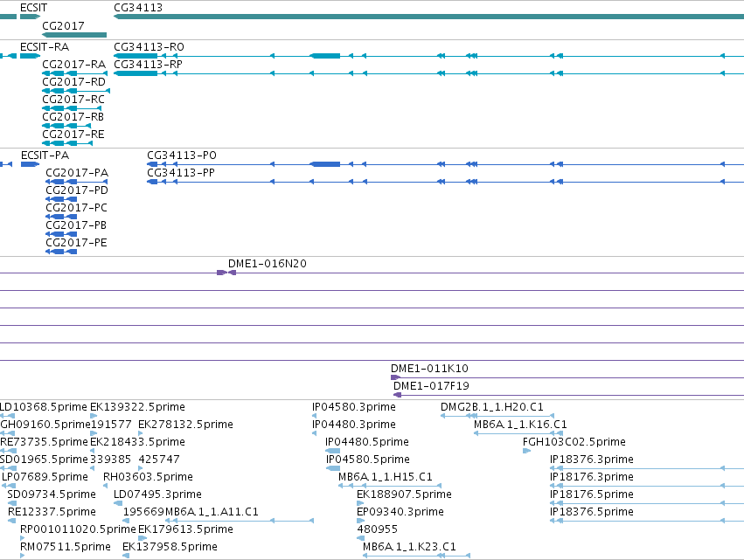Select EST EK137958.5prime
The width and height of the screenshot is (744, 560).
click(170, 547)
